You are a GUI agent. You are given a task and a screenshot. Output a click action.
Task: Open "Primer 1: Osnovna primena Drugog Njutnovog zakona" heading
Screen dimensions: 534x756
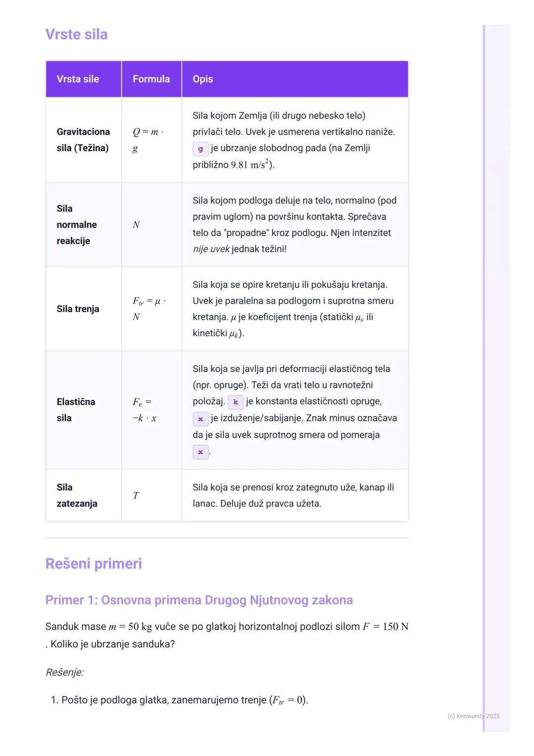(199, 600)
